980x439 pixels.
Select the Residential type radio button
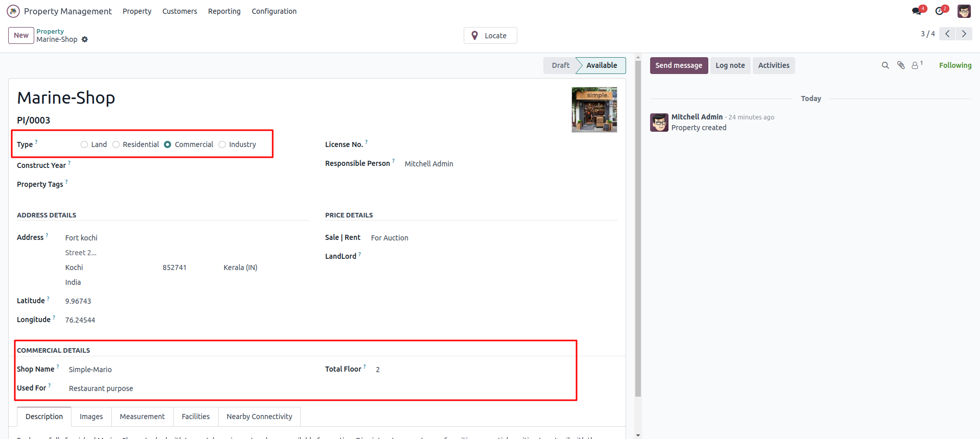click(x=116, y=144)
